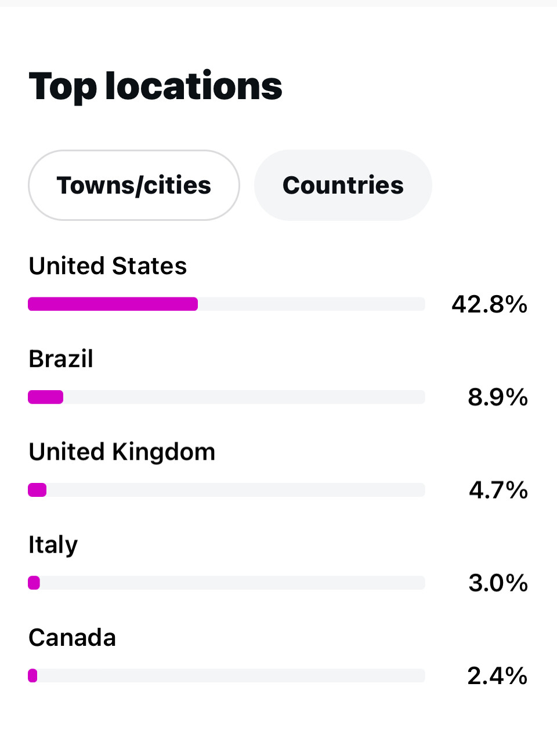Open the Brazil country label
The image size is (557, 756).
(61, 359)
